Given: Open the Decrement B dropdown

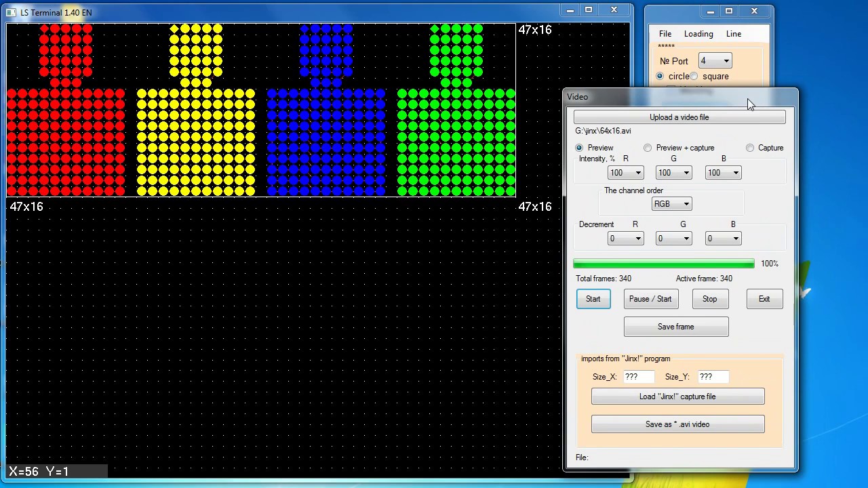Looking at the screenshot, I should 723,239.
